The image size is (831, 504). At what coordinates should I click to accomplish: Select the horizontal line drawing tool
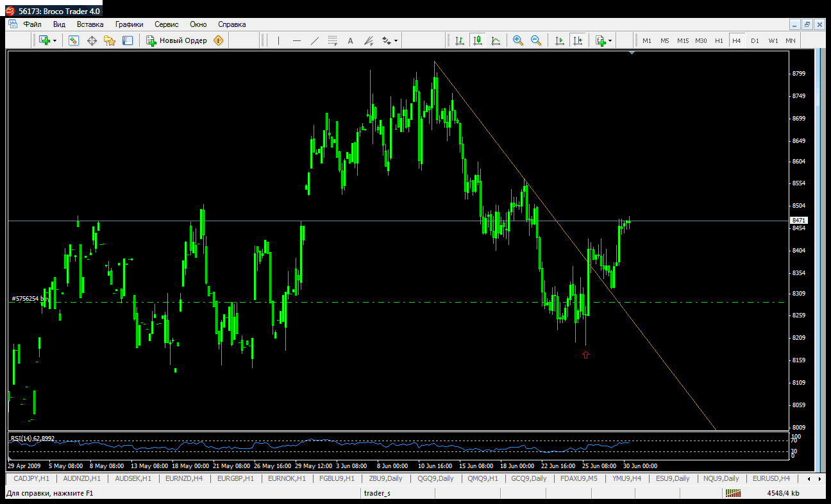[296, 40]
